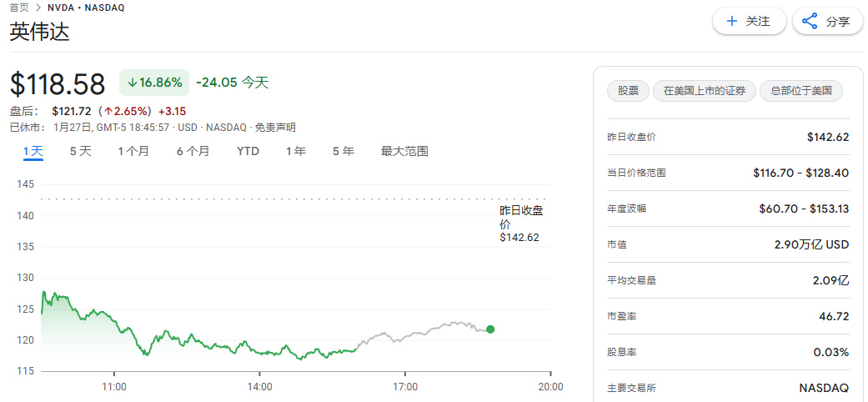Image resolution: width=868 pixels, height=402 pixels.
Task: Click the after-hours 2.65% change
Action: (126, 111)
